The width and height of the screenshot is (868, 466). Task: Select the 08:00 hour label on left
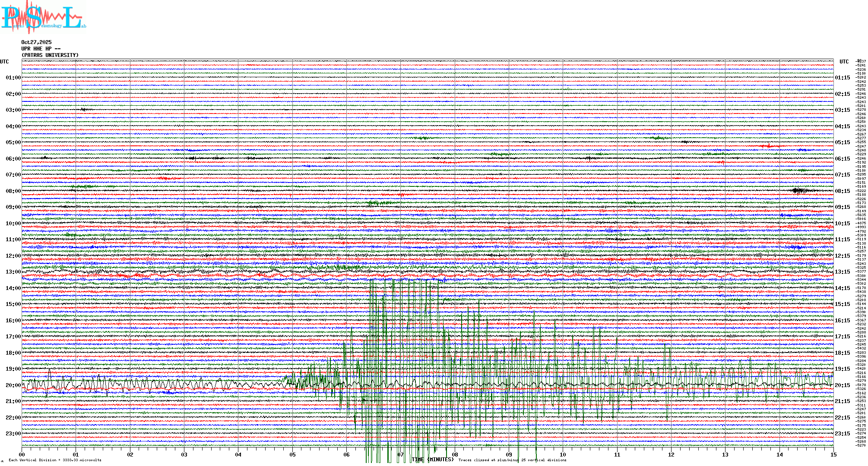(x=13, y=191)
